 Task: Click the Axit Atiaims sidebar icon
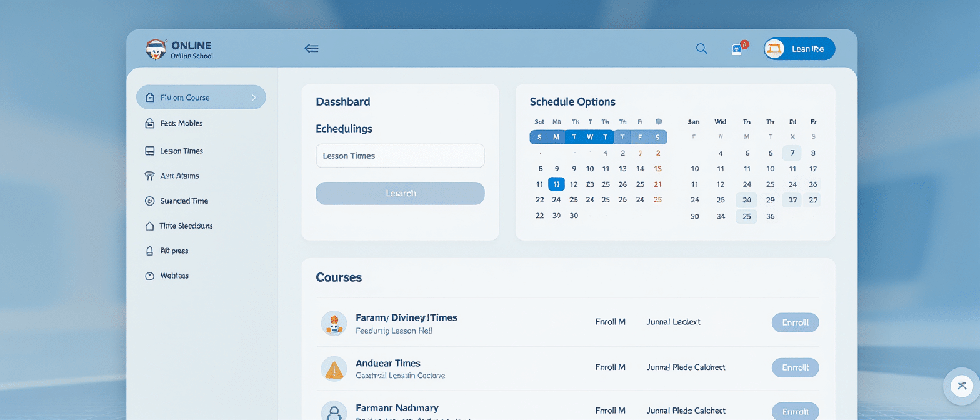click(x=149, y=176)
